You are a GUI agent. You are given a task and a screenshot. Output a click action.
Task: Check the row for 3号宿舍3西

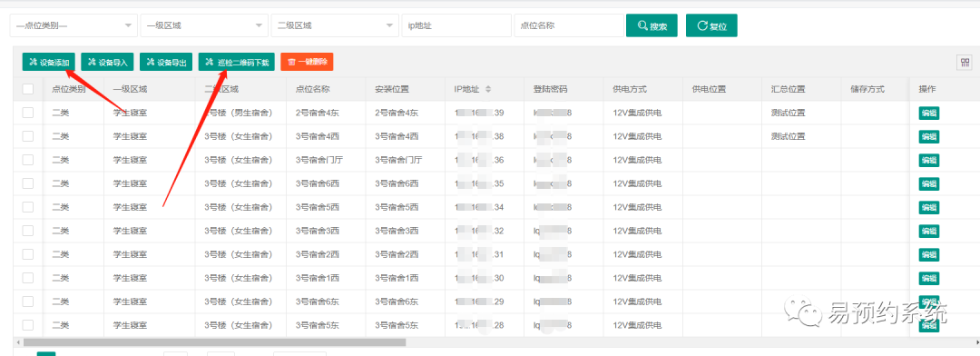pyautogui.click(x=28, y=231)
